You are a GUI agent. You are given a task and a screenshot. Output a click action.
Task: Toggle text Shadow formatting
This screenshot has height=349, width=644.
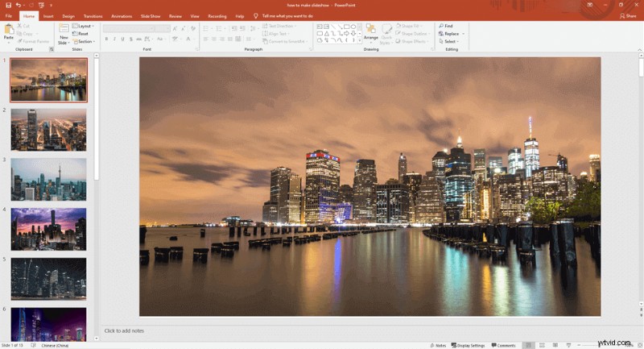pyautogui.click(x=131, y=39)
